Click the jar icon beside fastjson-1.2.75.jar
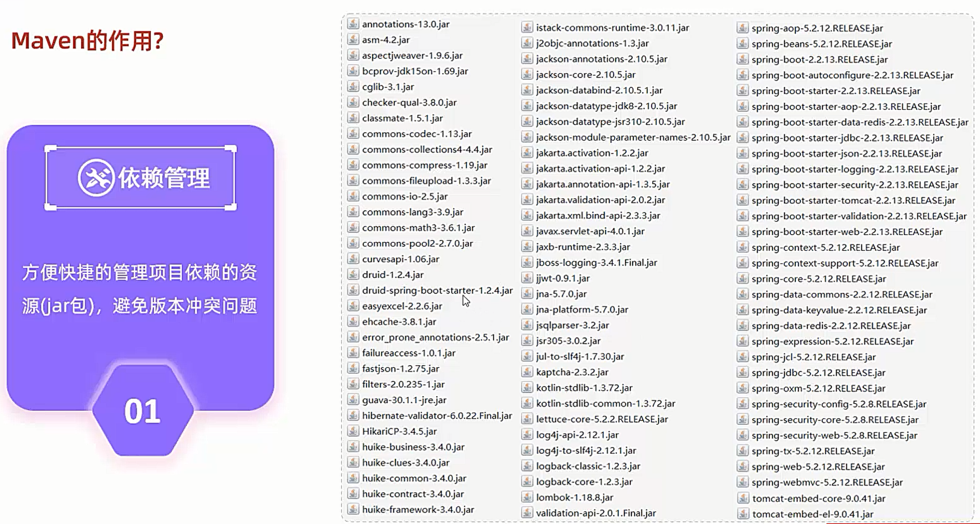The height and width of the screenshot is (524, 980). (353, 368)
